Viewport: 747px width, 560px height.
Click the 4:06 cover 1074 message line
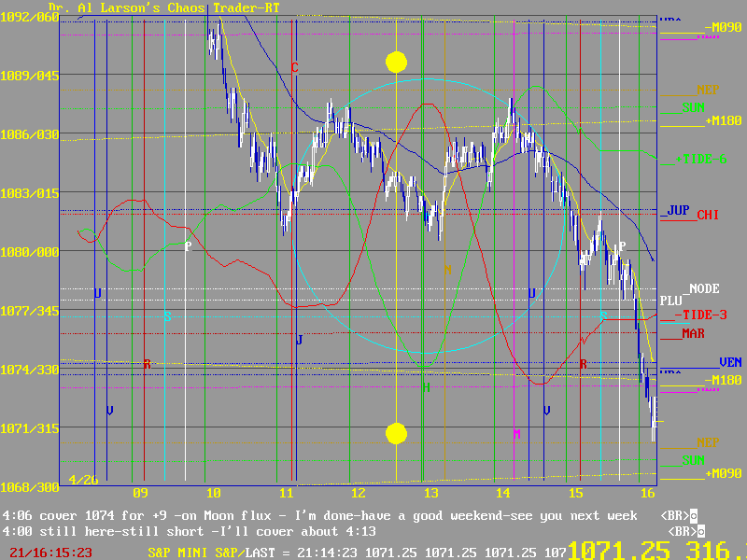click(x=319, y=516)
